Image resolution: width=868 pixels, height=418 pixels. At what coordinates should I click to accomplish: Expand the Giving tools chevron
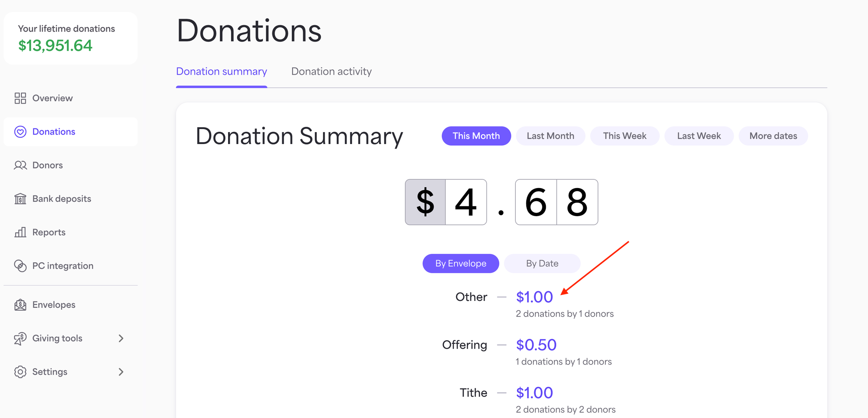(x=121, y=338)
